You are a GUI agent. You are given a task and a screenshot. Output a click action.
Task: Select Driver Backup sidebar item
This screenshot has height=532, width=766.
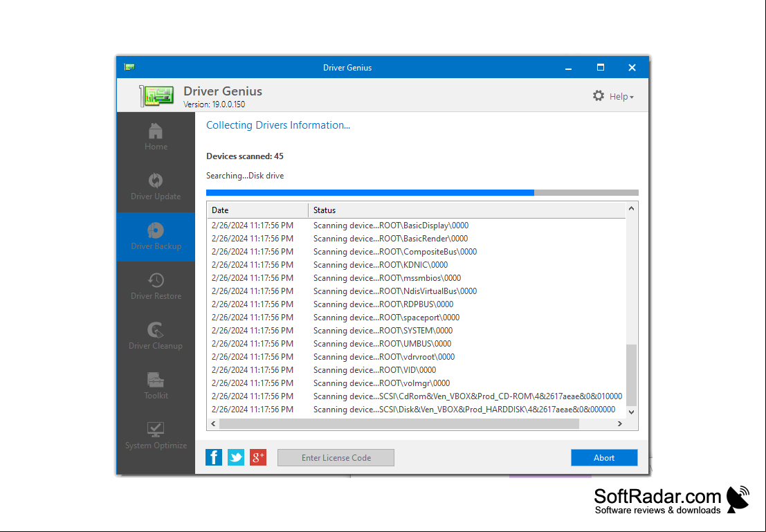[156, 237]
